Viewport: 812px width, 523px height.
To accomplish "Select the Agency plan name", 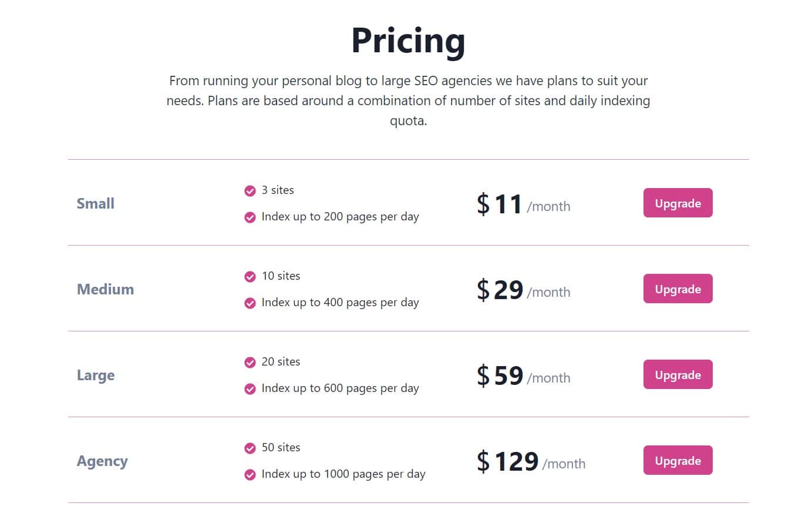I will tap(102, 461).
